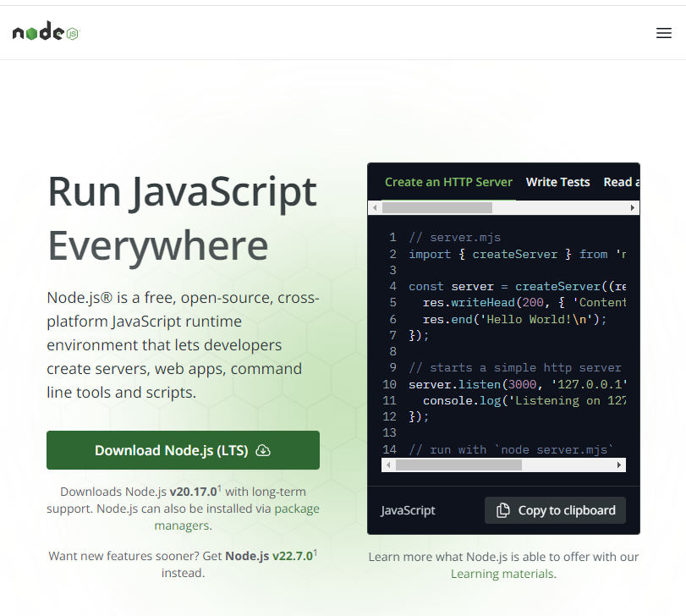Click the Run JavaScript Everywhere heading
Screen dimensions: 686x616
click(182, 217)
